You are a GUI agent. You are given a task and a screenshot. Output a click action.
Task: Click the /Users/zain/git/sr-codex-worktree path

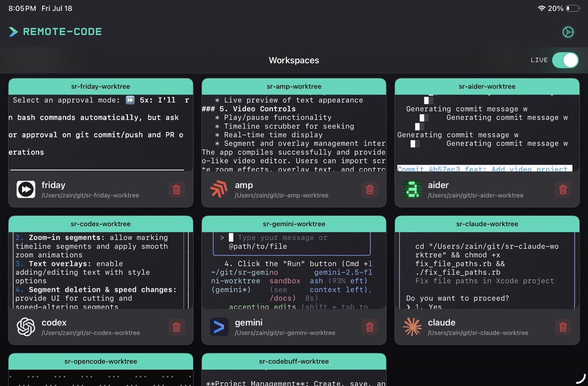tap(91, 333)
